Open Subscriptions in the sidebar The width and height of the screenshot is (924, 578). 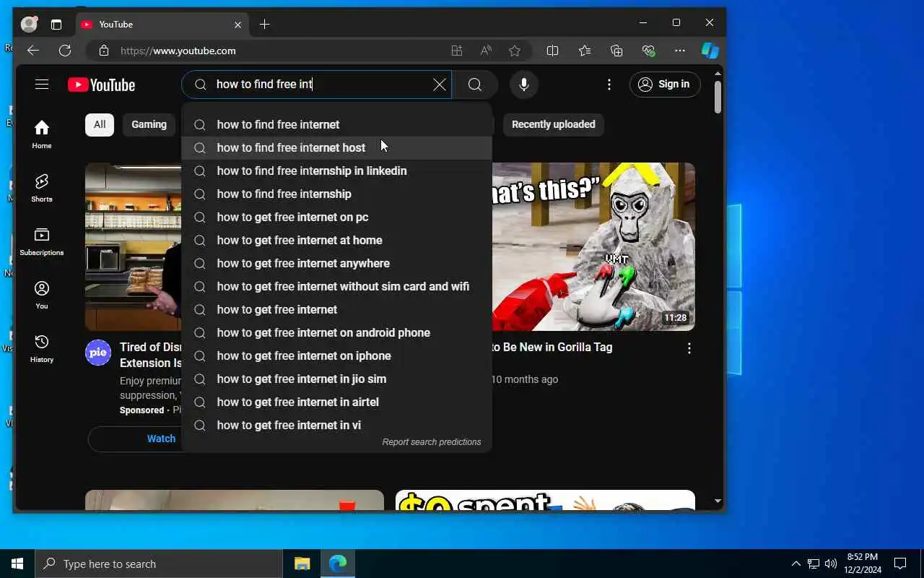coord(42,241)
